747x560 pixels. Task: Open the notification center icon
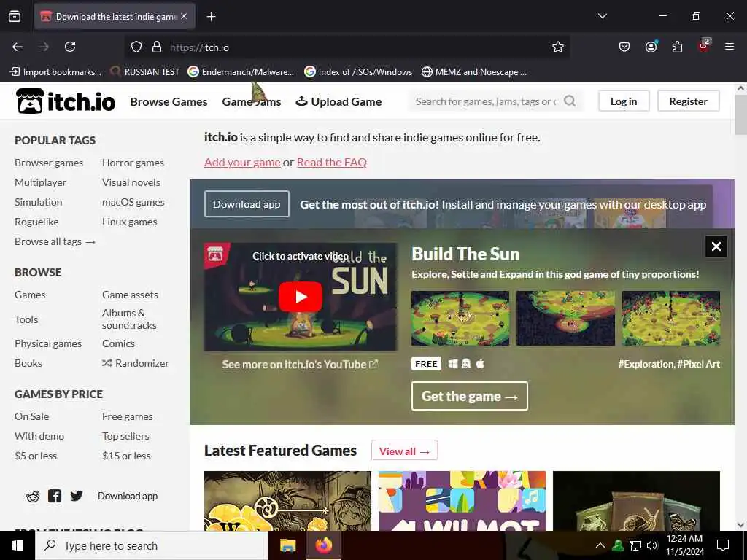pyautogui.click(x=723, y=545)
